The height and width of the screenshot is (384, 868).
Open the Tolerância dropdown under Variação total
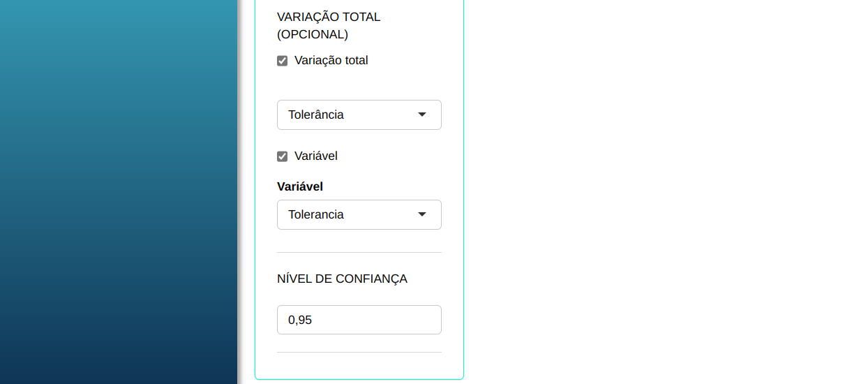click(349, 115)
